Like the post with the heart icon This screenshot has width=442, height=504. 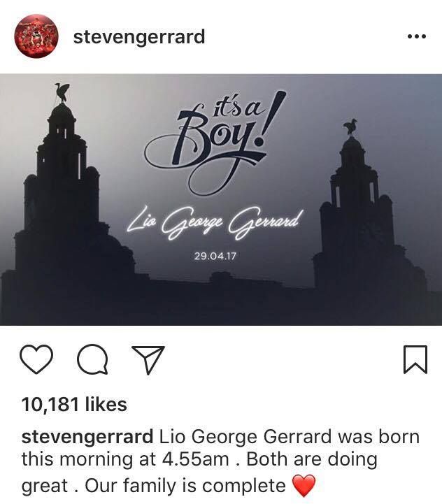tap(36, 359)
